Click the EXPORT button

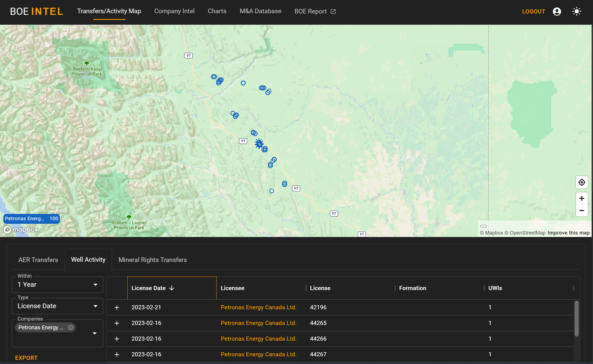(26, 358)
